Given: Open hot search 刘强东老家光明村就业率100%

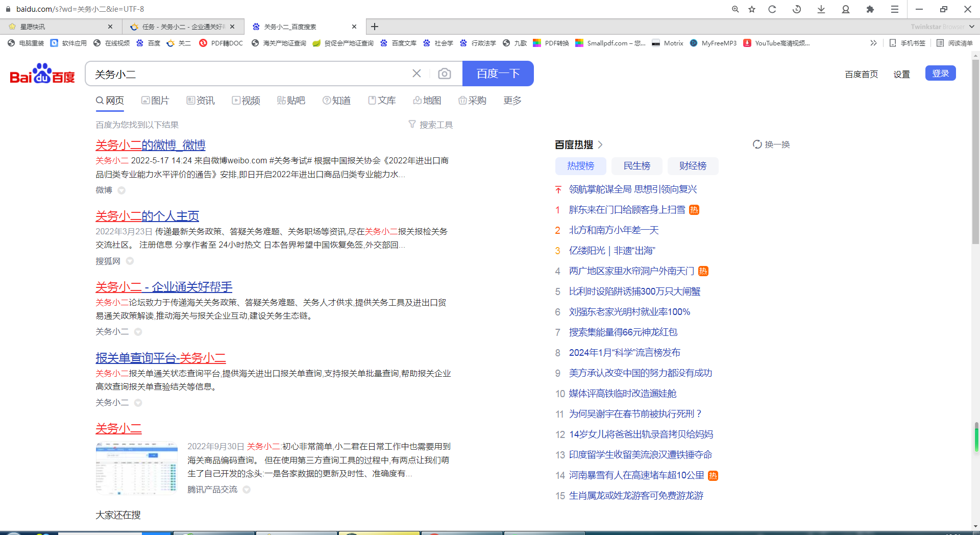Looking at the screenshot, I should coord(630,312).
